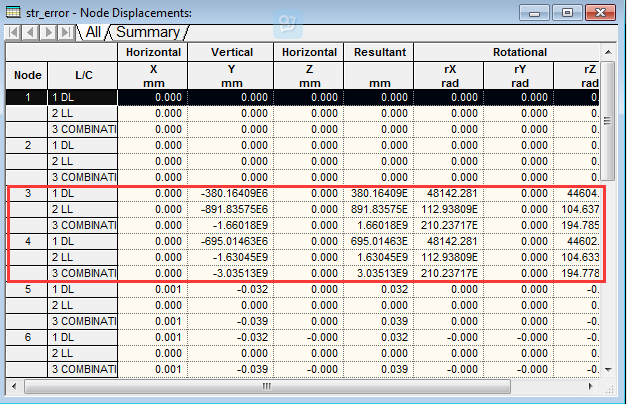
Task: Click the next tab arrow
Action: [46, 32]
